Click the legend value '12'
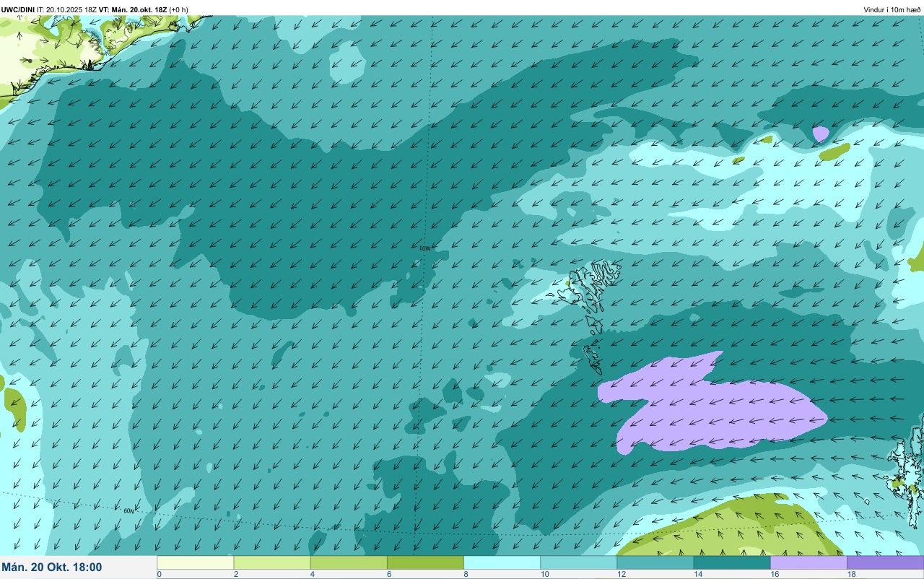924x579 pixels. point(621,575)
